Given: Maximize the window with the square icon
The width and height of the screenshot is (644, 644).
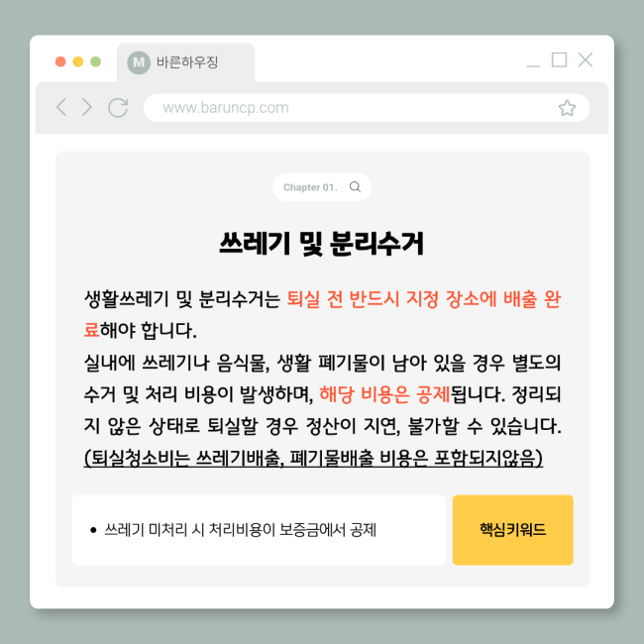Looking at the screenshot, I should click(559, 59).
